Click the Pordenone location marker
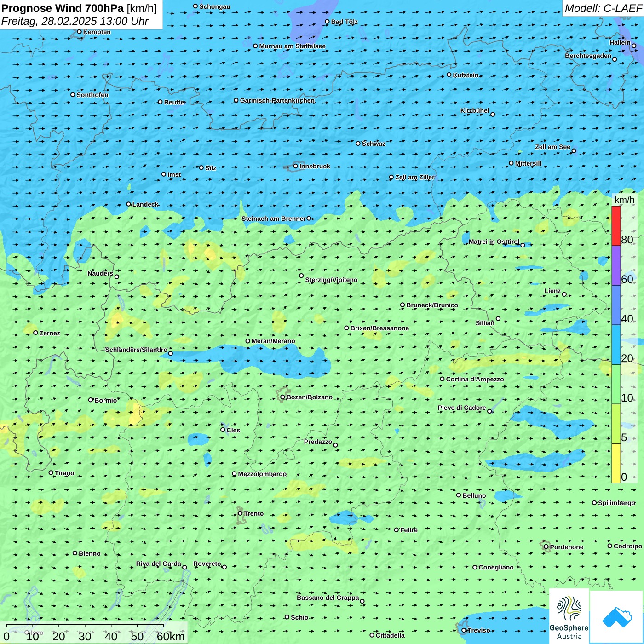Viewport: 644px width, 644px height. (546, 546)
